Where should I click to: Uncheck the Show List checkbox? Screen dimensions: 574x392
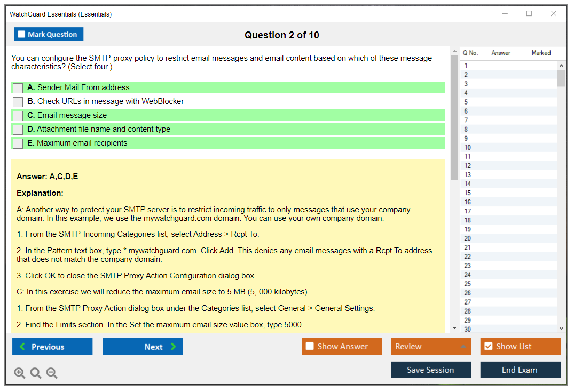coord(488,347)
